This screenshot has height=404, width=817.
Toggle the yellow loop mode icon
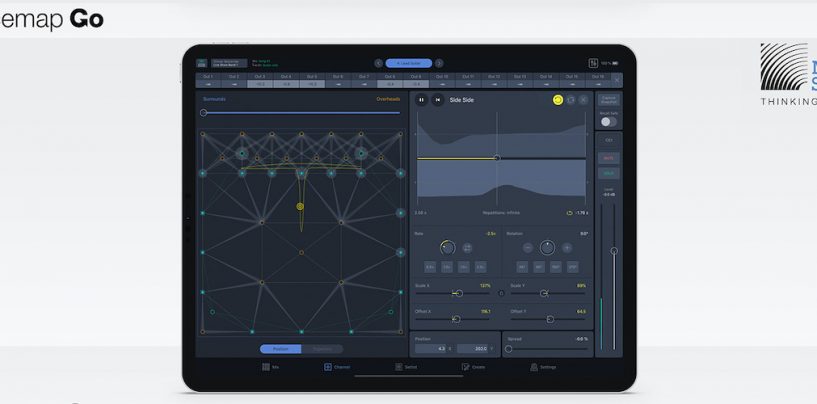558,100
